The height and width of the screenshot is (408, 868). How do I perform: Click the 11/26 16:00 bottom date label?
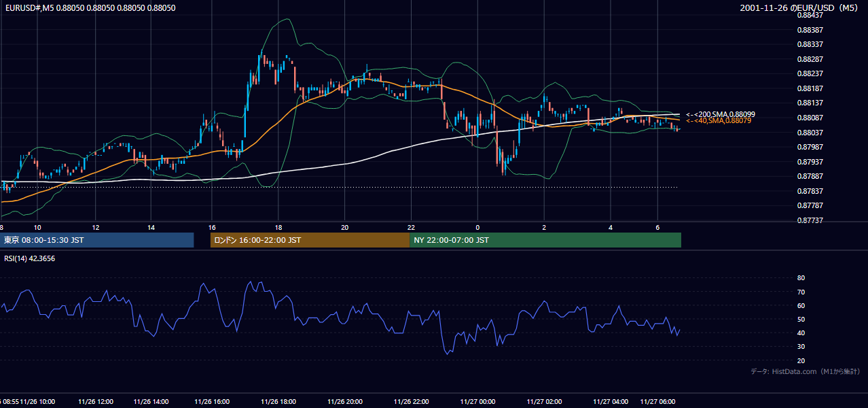click(212, 401)
